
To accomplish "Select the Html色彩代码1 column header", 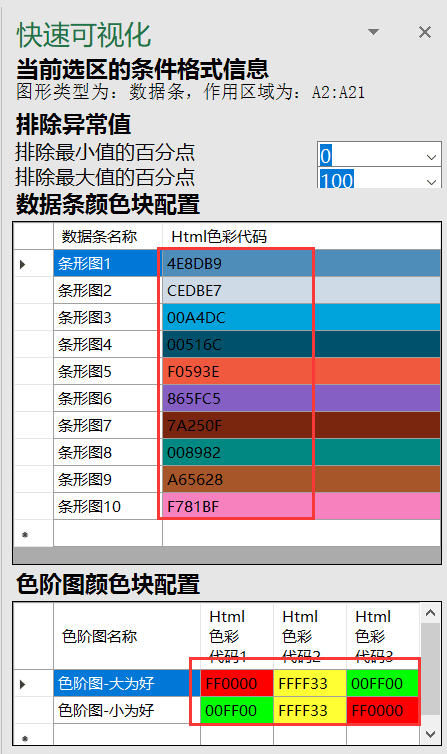I will point(237,636).
